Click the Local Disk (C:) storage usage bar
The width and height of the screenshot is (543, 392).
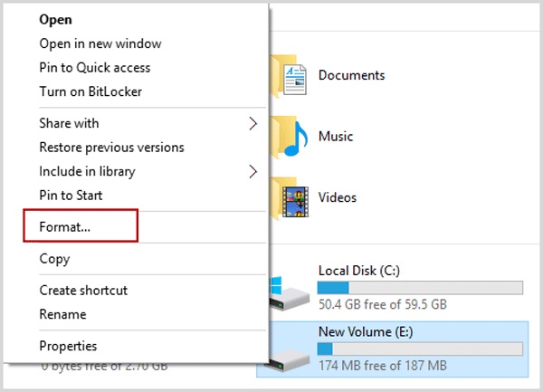click(420, 288)
